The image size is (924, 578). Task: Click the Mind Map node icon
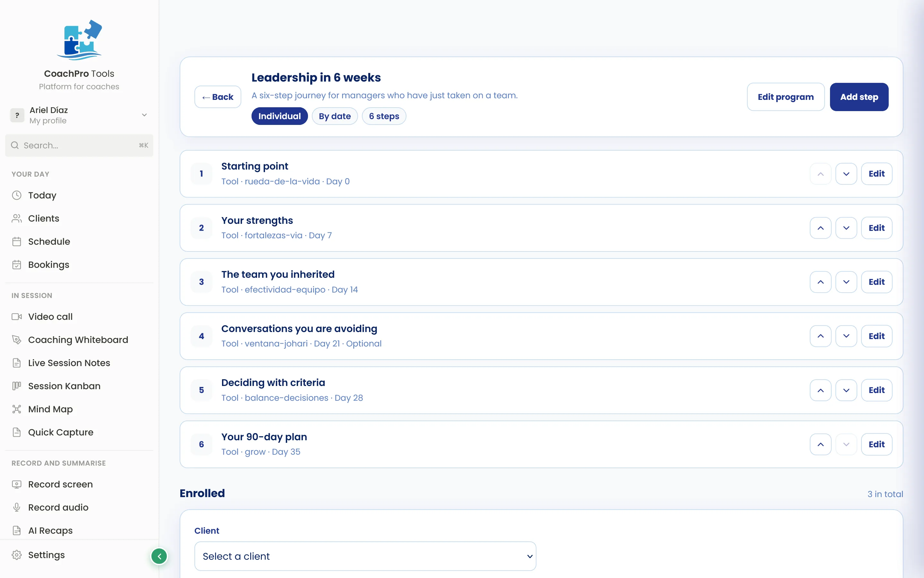(x=16, y=409)
